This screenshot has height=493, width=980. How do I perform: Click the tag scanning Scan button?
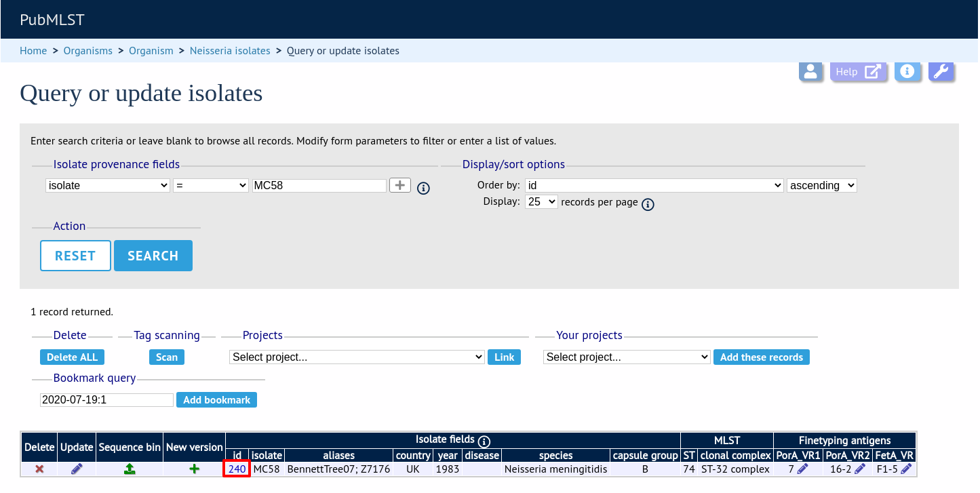pyautogui.click(x=167, y=357)
